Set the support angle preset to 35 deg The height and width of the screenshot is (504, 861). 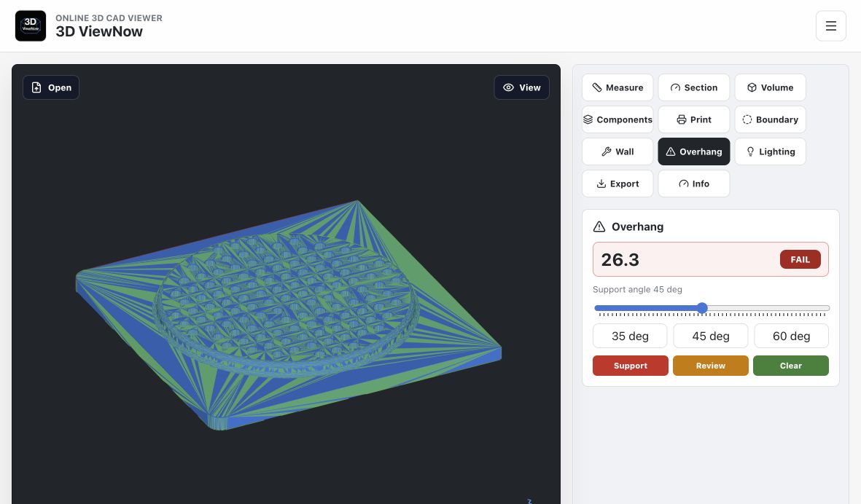coord(630,336)
